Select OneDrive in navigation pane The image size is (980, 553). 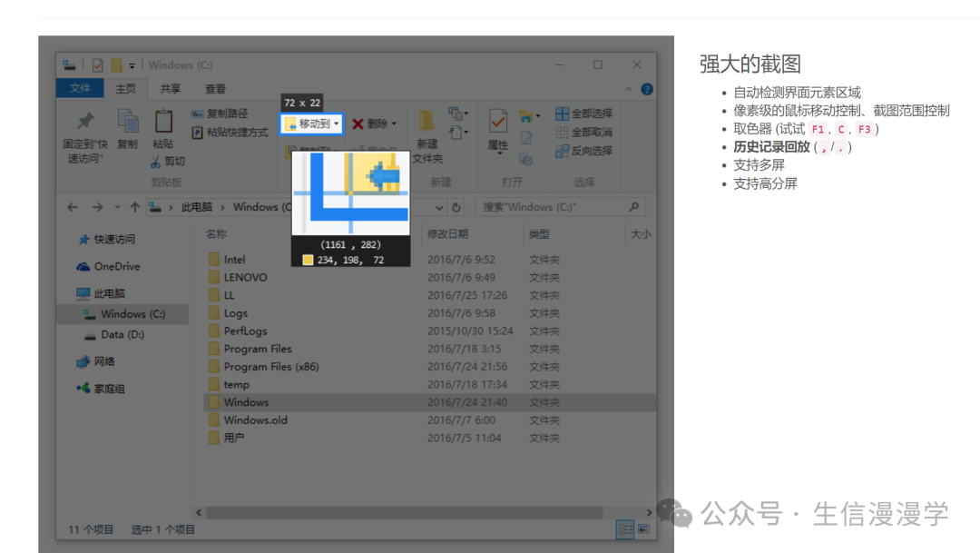pos(108,266)
